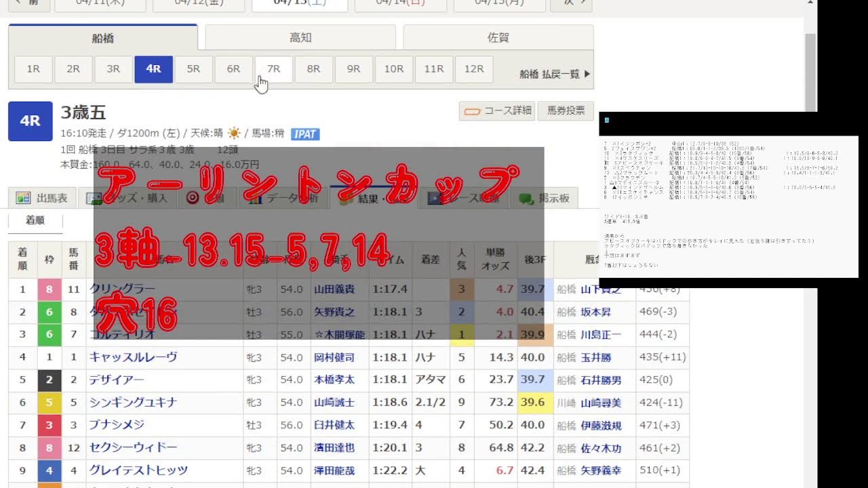Viewport: 868px width, 488px height.
Task: Open the 馬券投票 betting button
Action: click(566, 111)
